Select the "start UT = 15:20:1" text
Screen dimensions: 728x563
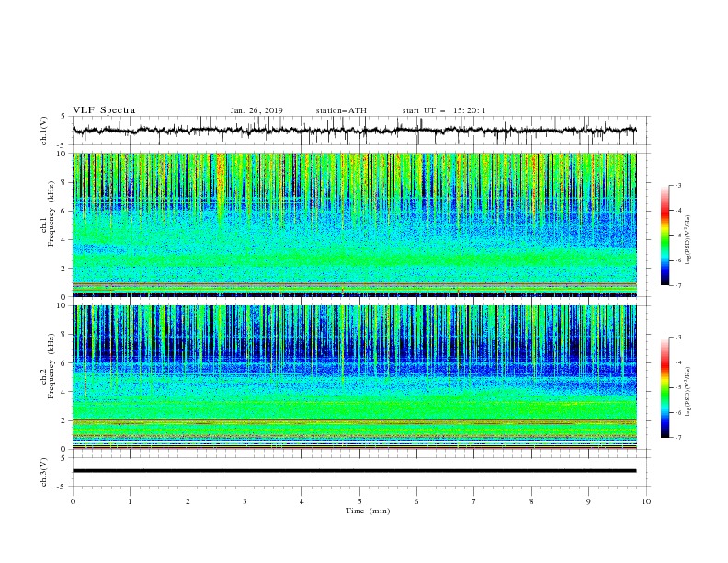pos(444,110)
